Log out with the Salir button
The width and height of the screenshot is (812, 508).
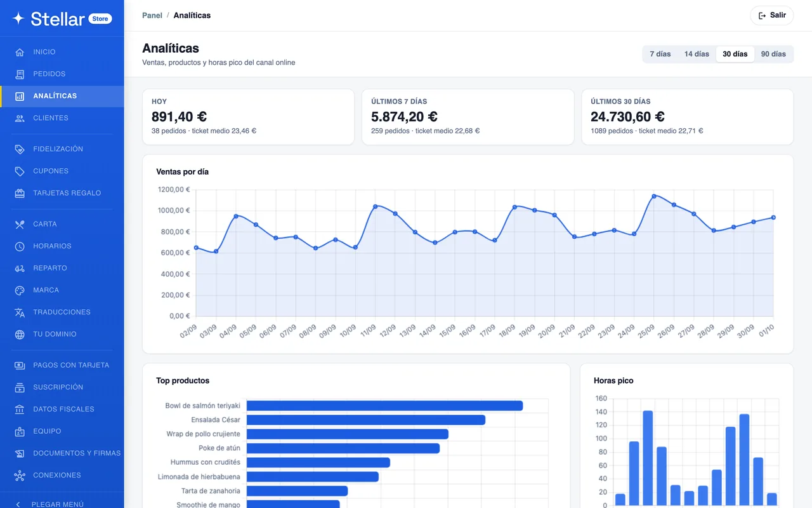point(771,15)
